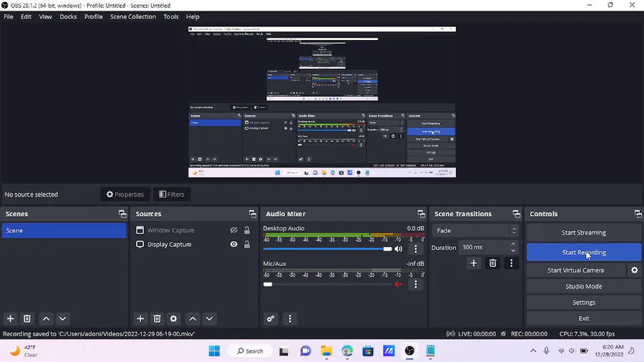Screen dimensions: 644x362
Task: Move source down arrow in Sources panel
Action: 209,318
